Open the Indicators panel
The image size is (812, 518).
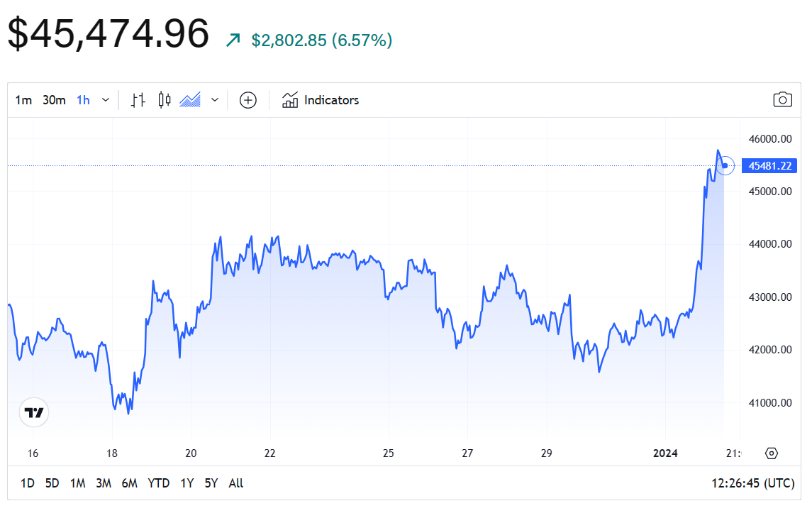point(321,100)
